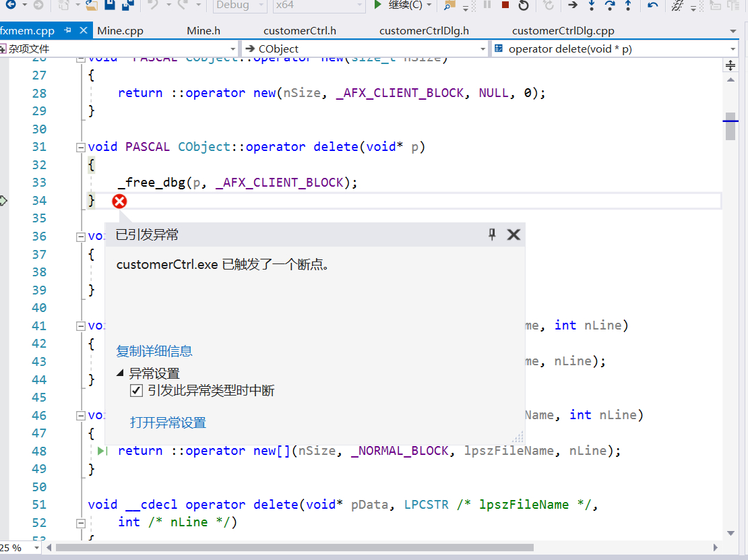Toggle 引发此异常类型时中断 checkbox
Screen dimensions: 748x560
point(136,391)
